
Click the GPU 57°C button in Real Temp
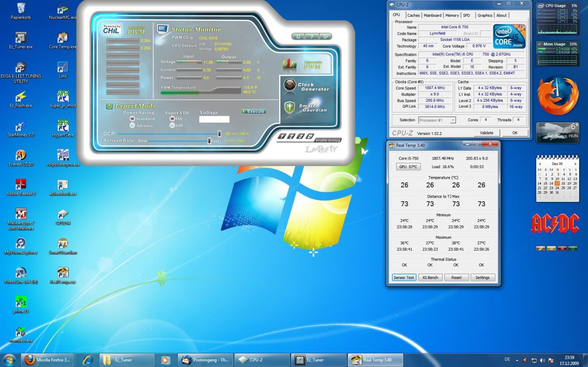[408, 167]
